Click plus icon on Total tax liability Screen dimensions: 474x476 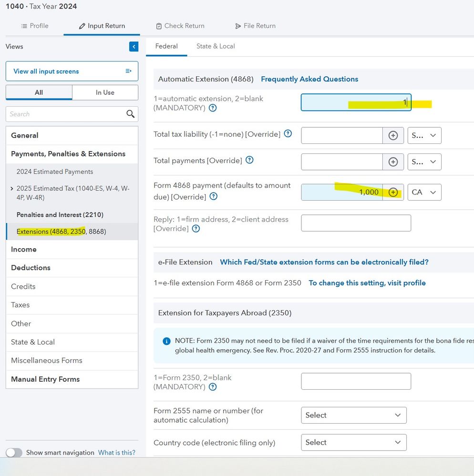393,135
